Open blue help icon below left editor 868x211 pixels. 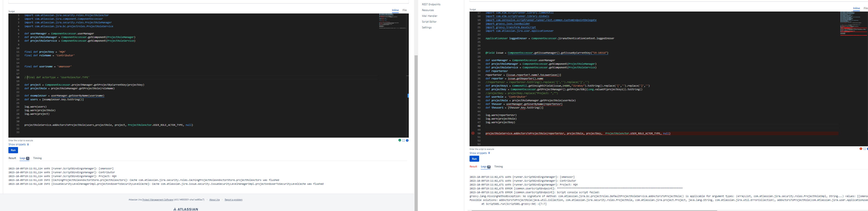(x=407, y=140)
